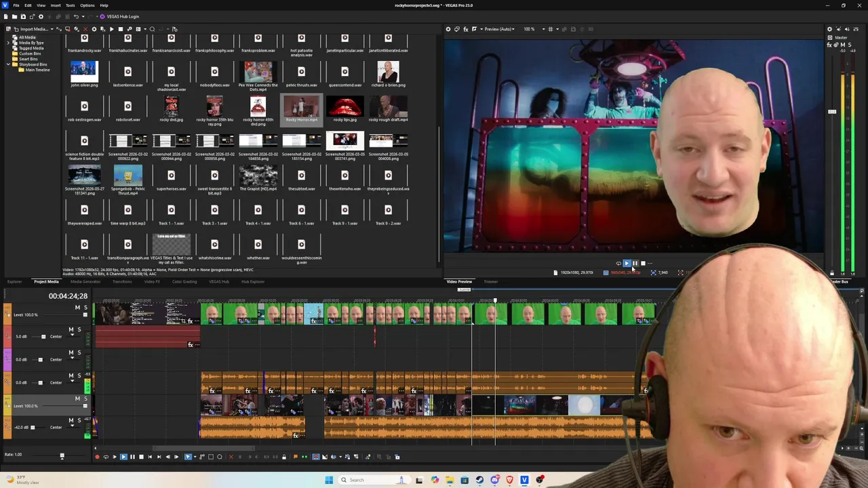
Task: Switch to the Video FX tab
Action: [x=152, y=282]
